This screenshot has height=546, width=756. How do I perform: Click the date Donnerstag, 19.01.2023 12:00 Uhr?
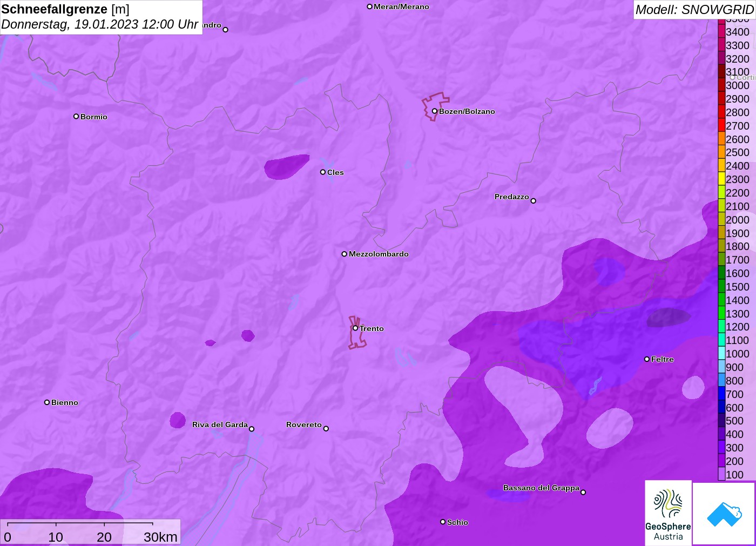tap(100, 24)
